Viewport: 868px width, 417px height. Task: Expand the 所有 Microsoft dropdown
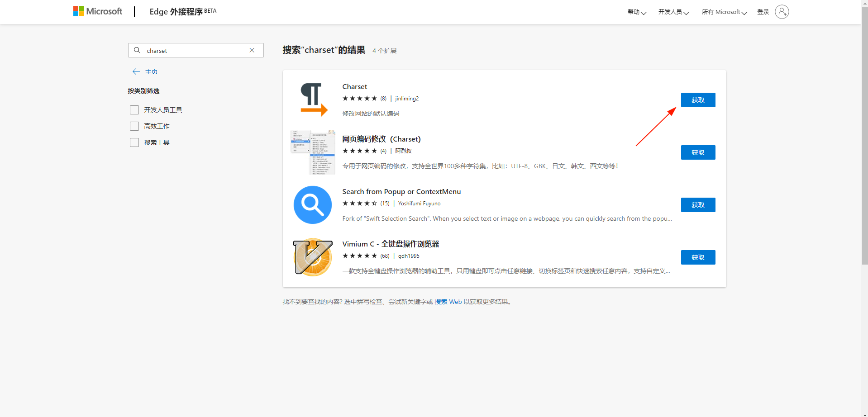pyautogui.click(x=724, y=12)
